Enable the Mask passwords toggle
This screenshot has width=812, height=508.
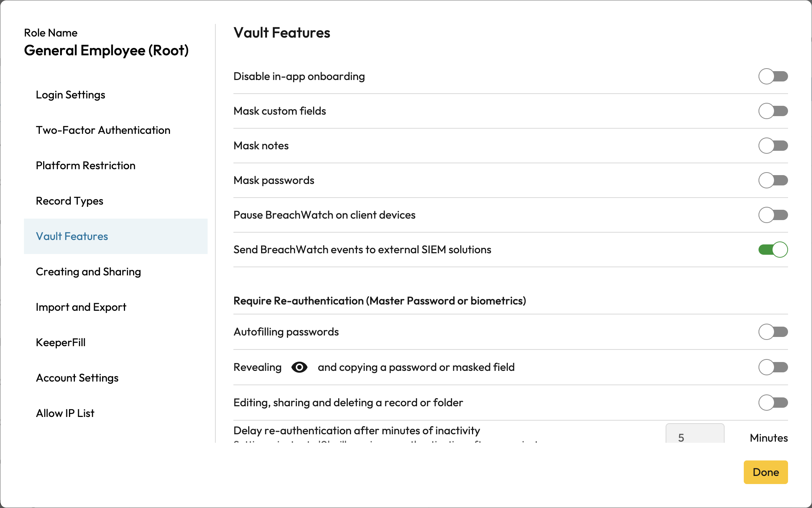(773, 180)
